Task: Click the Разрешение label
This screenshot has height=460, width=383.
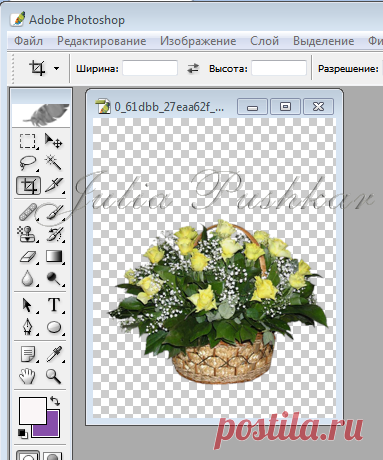Action: point(348,69)
